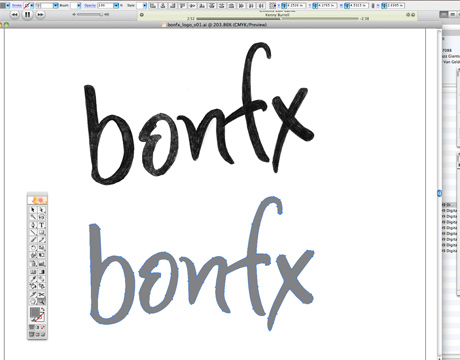Skip to previous track in iTunes
Screen dimensions: 460x360
(14, 14)
